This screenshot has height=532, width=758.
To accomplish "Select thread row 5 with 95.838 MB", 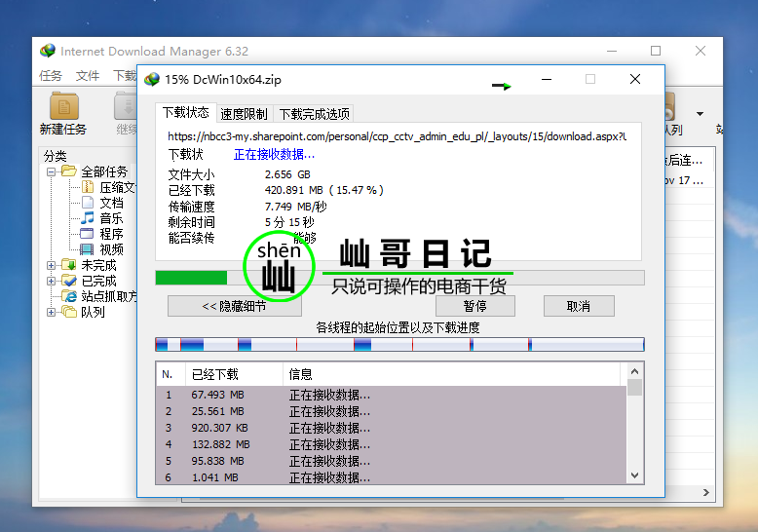I will 392,461.
